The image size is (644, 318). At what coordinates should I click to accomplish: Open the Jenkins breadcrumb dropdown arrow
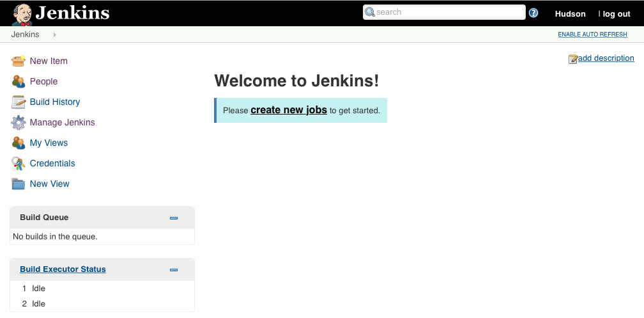[x=55, y=35]
